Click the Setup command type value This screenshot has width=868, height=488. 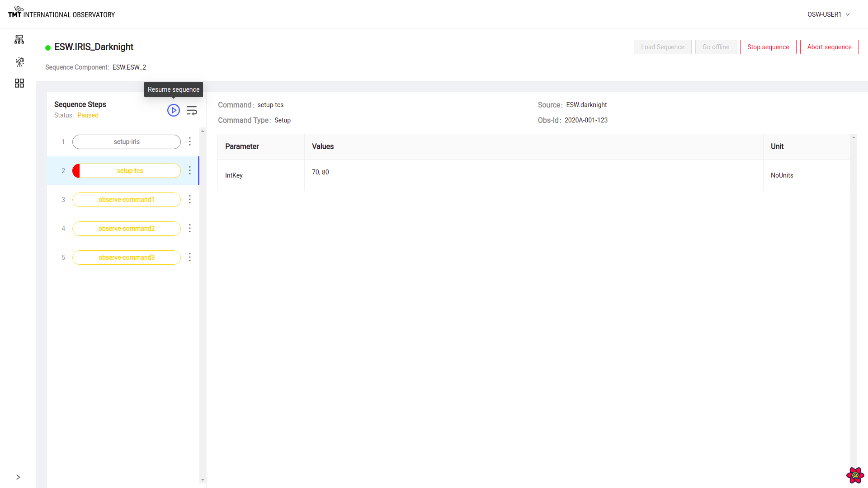coord(283,120)
